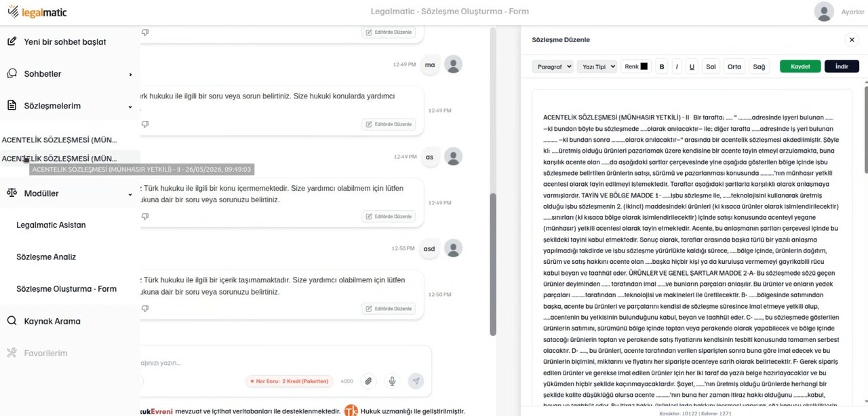
Task: Toggle underline formatting (U)
Action: click(692, 67)
